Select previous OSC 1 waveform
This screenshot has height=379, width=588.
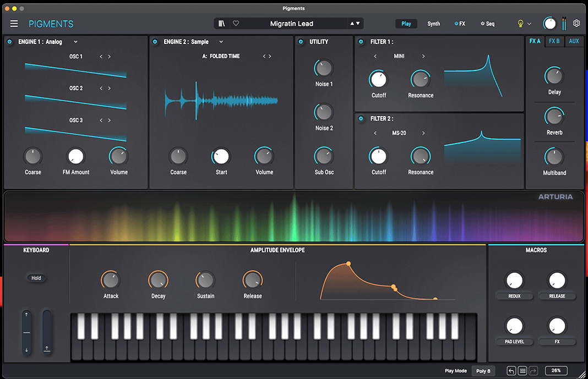pos(101,57)
